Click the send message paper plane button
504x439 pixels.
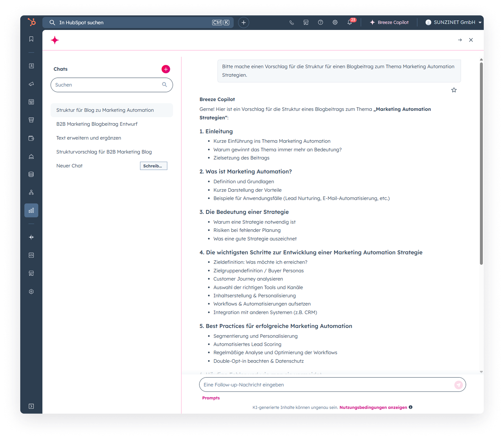pos(458,385)
